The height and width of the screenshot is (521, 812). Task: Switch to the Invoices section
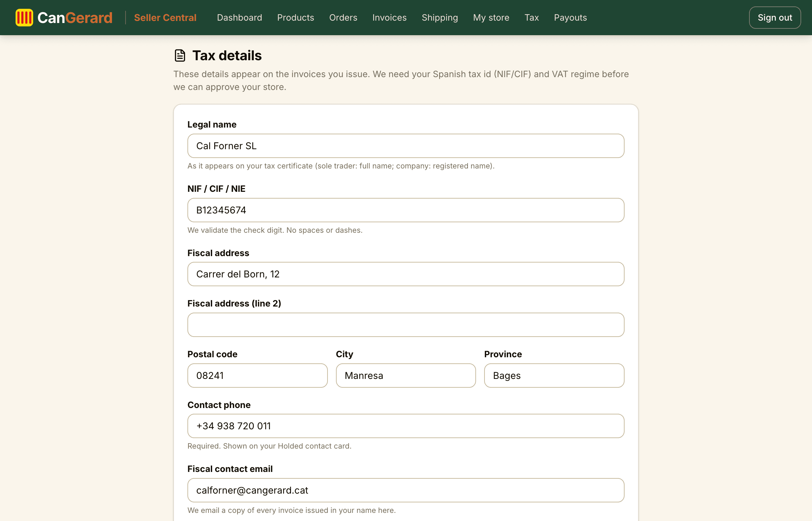389,18
